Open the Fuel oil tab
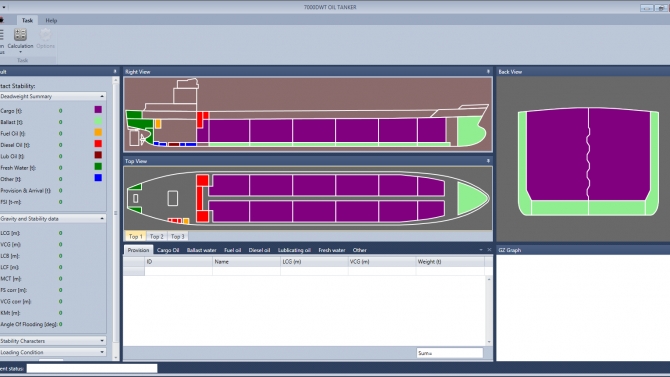 tap(233, 250)
